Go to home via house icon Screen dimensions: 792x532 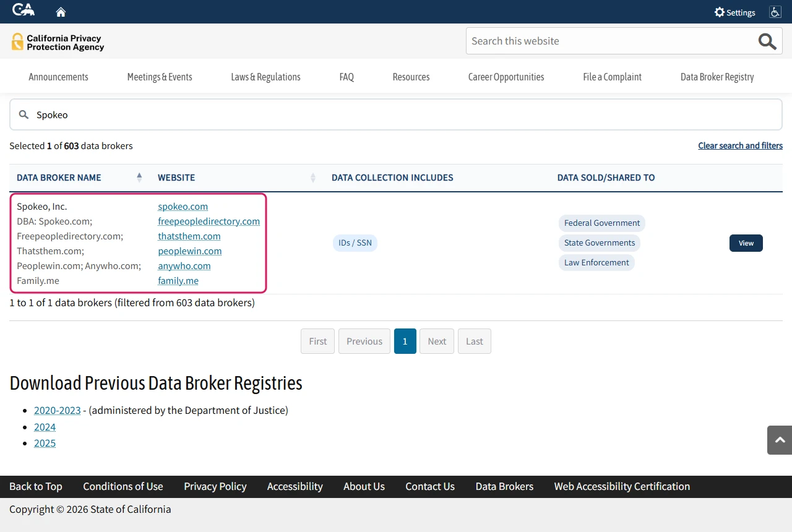(61, 12)
